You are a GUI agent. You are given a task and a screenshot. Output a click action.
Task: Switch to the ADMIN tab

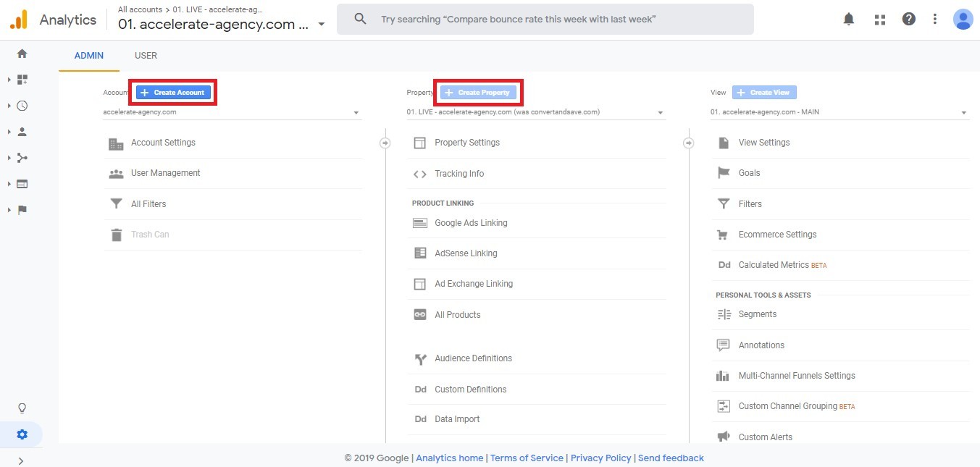tap(89, 56)
